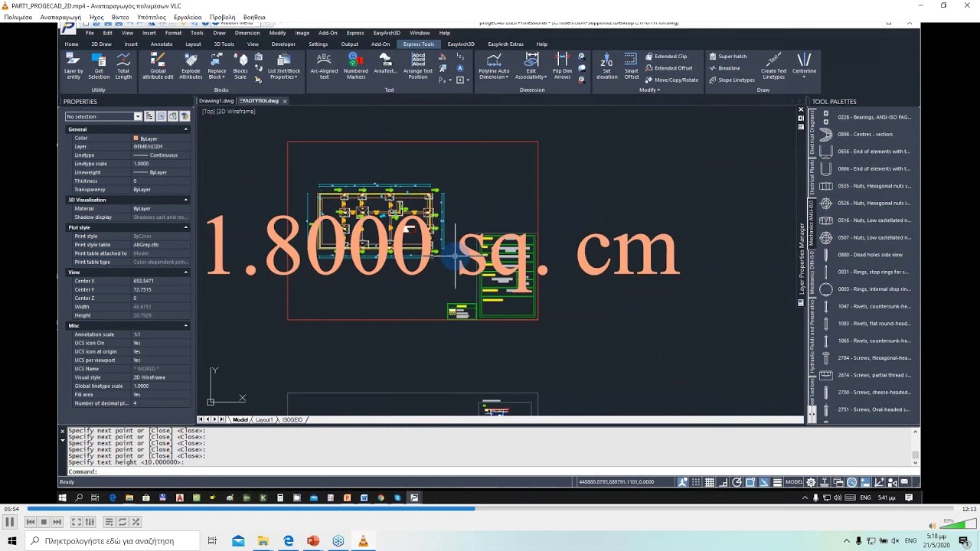Click the Extended Clip tool
Viewport: 980px width, 551px height.
666,57
